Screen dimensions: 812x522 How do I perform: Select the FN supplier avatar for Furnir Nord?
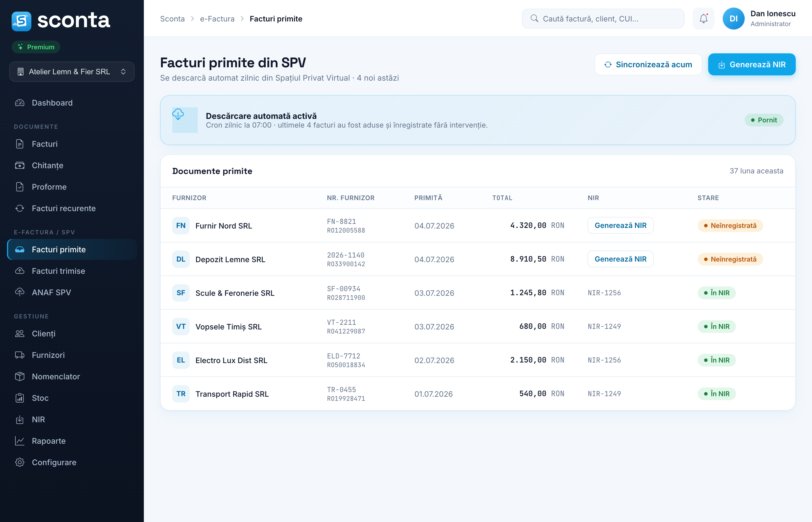click(x=181, y=225)
